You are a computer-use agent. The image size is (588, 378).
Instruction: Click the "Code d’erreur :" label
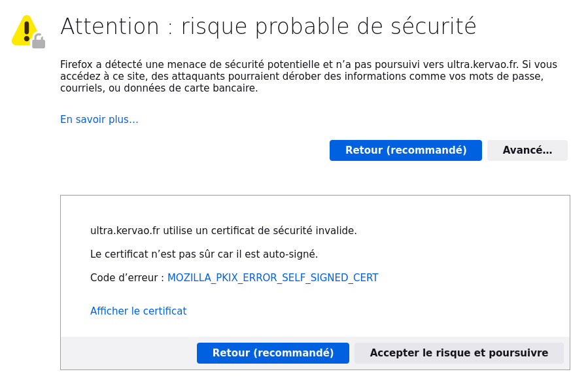pos(127,278)
